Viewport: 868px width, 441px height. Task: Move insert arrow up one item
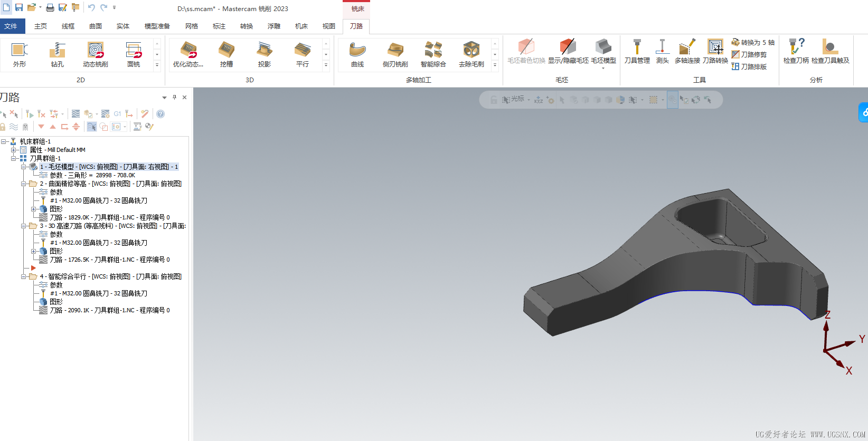click(x=53, y=127)
